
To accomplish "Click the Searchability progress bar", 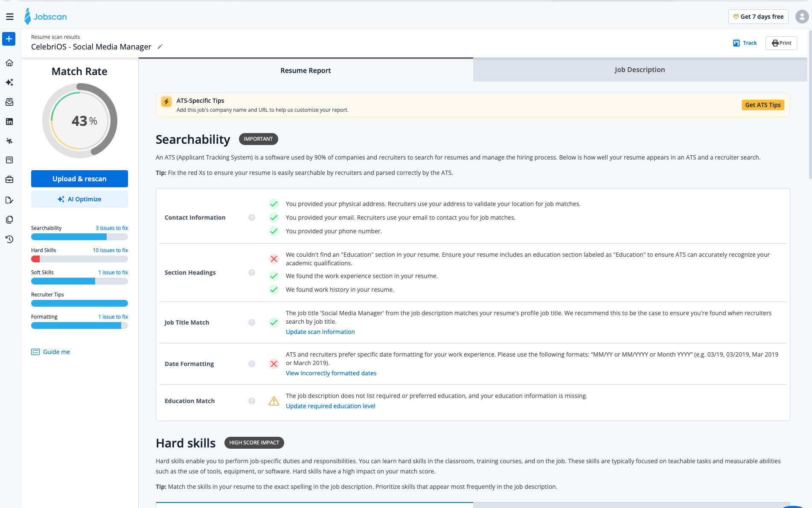I will click(79, 237).
